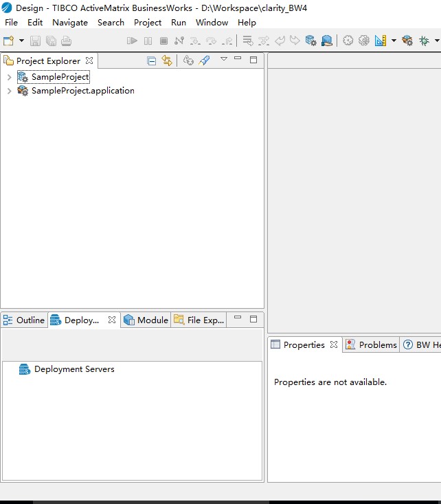This screenshot has width=441, height=504.
Task: Open the Debug icon dropdown arrow
Action: pyautogui.click(x=437, y=41)
